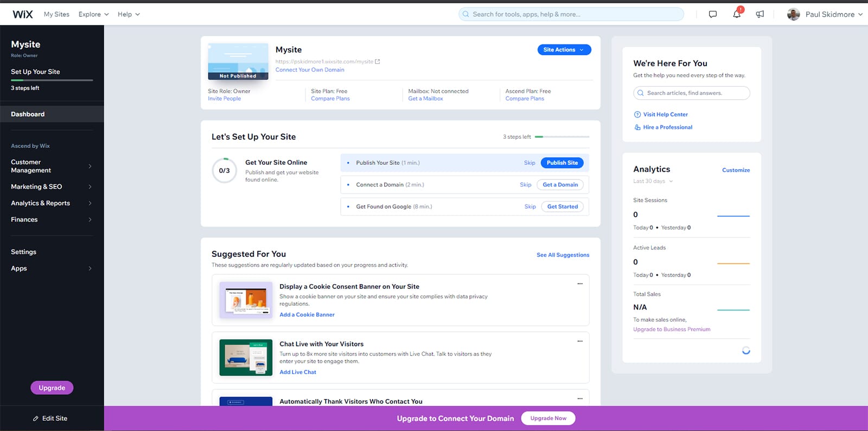Open the chat inbox icon
The width and height of the screenshot is (868, 431).
click(x=713, y=14)
